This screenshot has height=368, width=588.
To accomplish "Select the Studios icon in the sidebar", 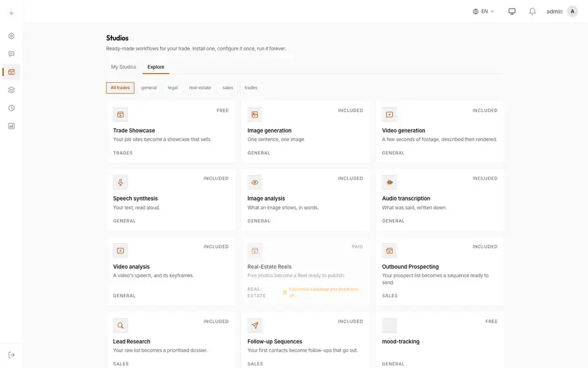I will click(11, 72).
